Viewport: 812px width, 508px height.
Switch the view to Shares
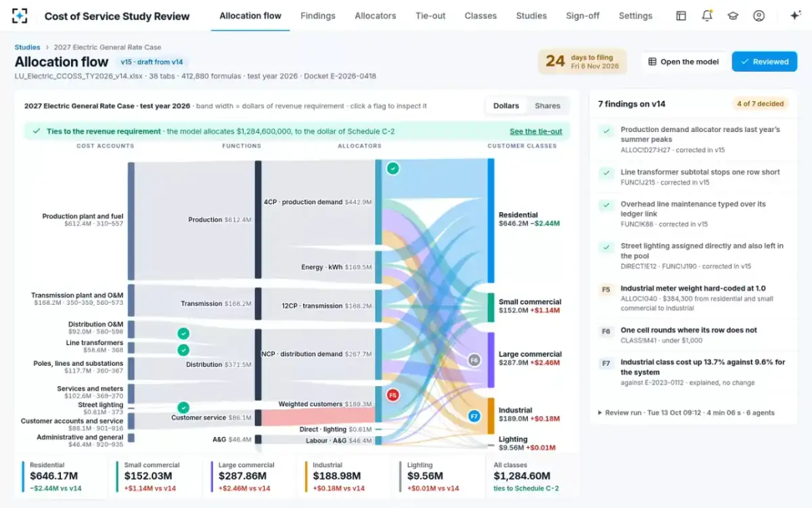click(x=547, y=106)
